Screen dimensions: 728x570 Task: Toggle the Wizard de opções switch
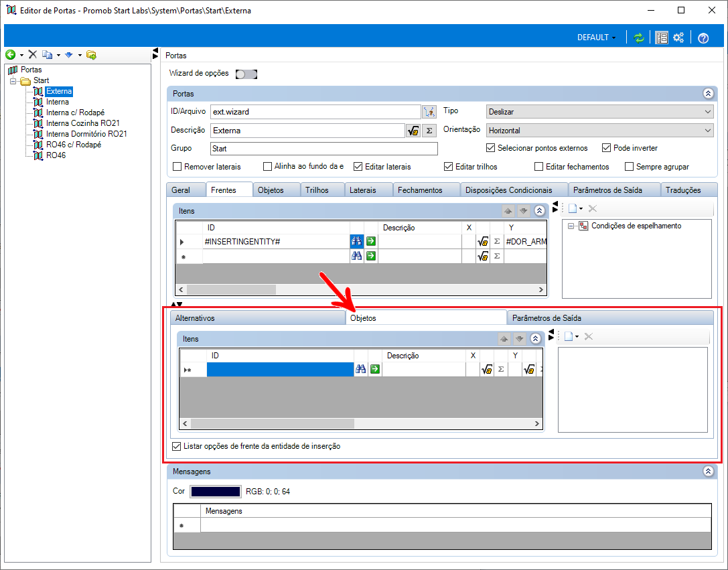coord(246,74)
